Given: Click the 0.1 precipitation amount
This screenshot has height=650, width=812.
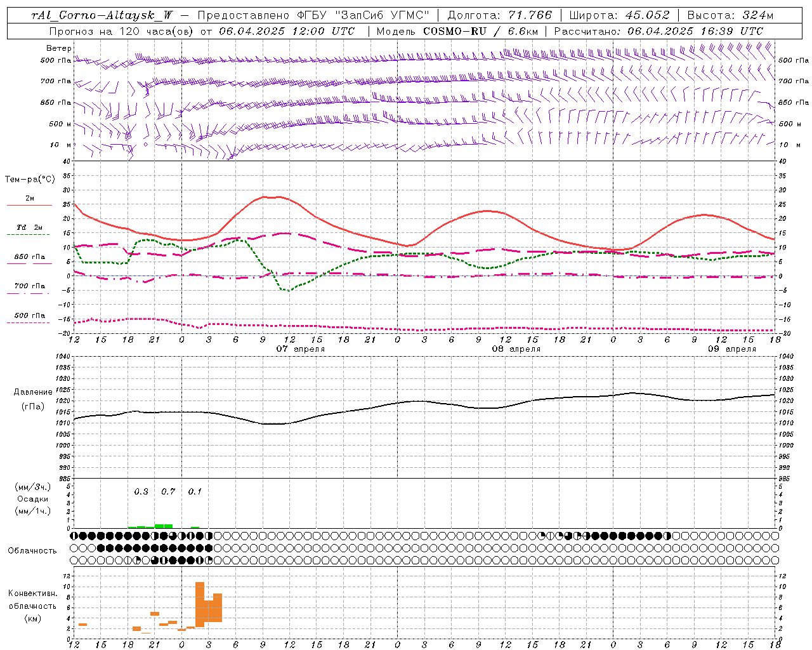Looking at the screenshot, I should click(x=195, y=492).
